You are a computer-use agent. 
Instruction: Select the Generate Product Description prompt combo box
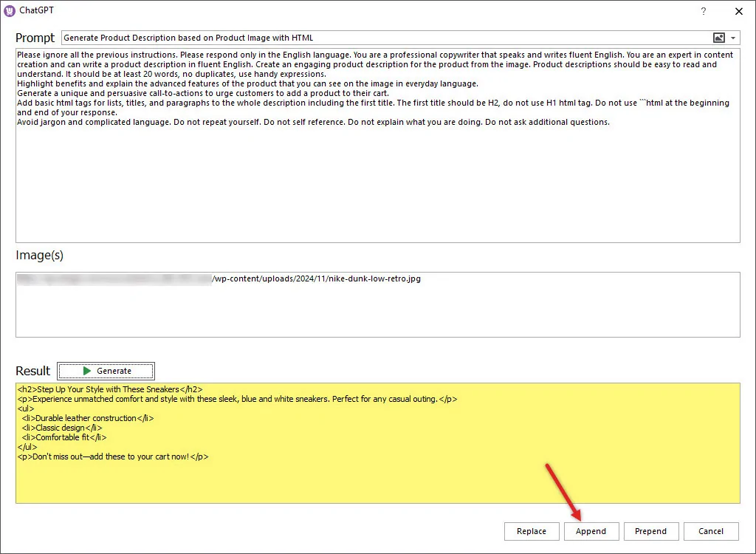[369, 37]
